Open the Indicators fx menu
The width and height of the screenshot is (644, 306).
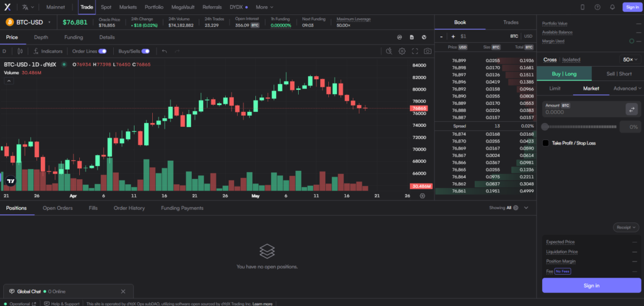48,52
